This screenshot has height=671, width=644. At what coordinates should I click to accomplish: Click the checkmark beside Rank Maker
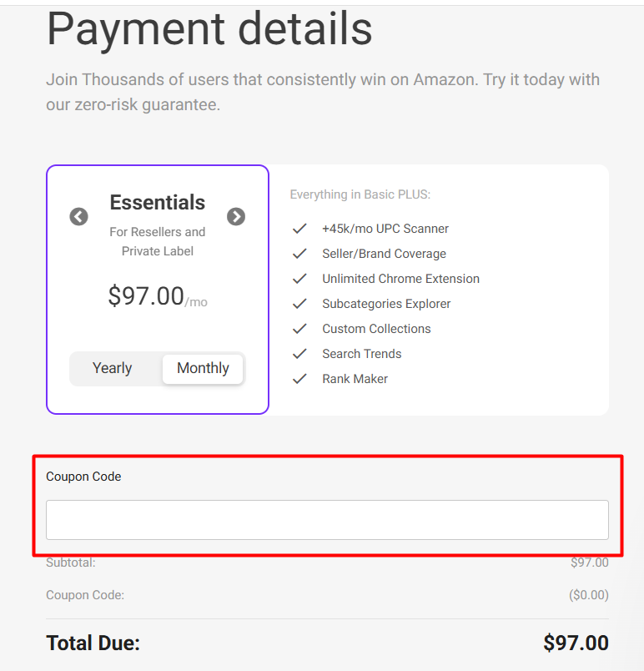tap(299, 378)
